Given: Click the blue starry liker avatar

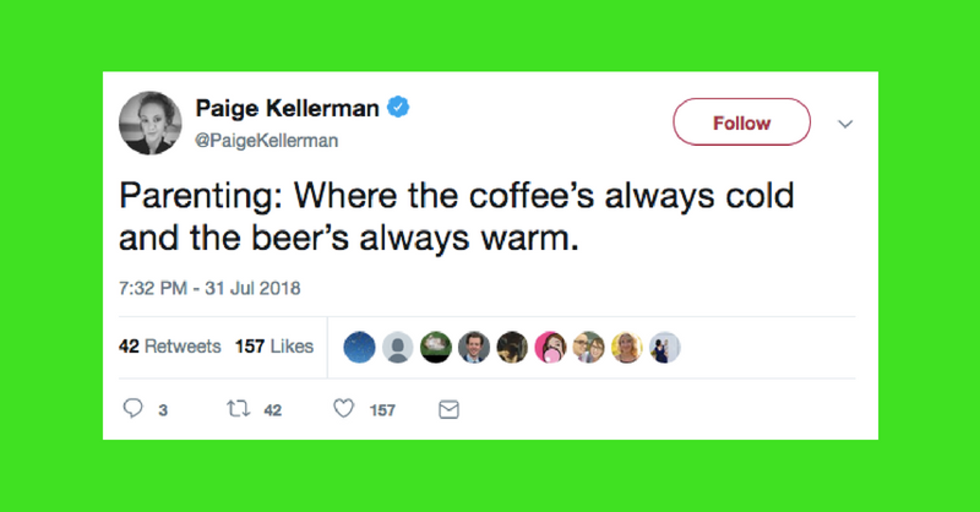Looking at the screenshot, I should click(359, 347).
